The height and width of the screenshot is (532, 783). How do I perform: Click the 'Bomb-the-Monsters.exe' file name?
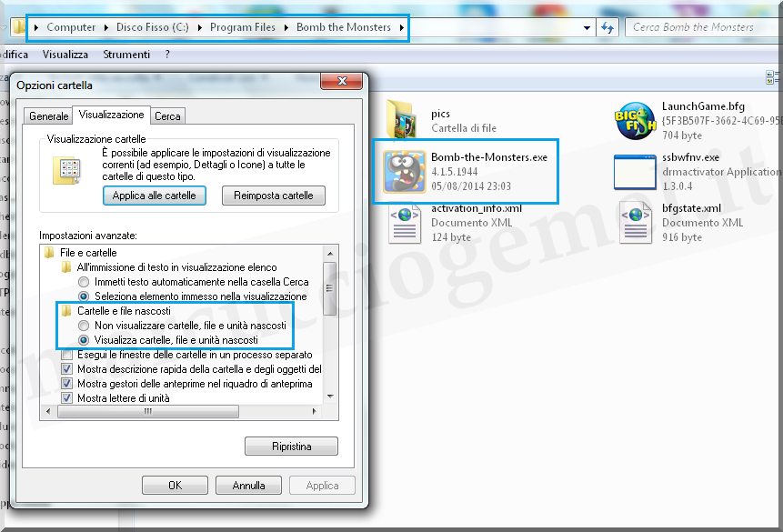click(489, 156)
